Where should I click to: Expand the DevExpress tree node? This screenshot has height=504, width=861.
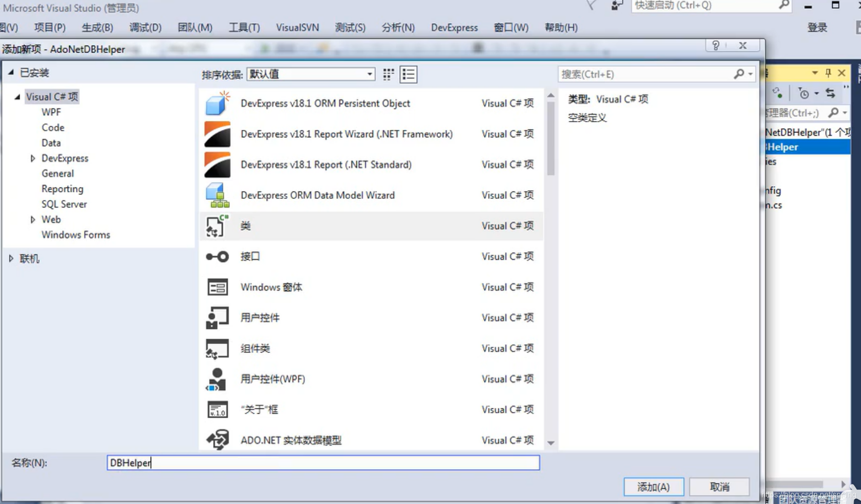click(32, 159)
